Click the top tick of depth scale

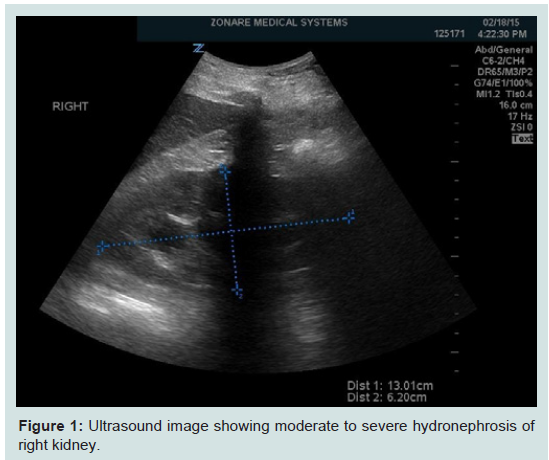click(455, 66)
